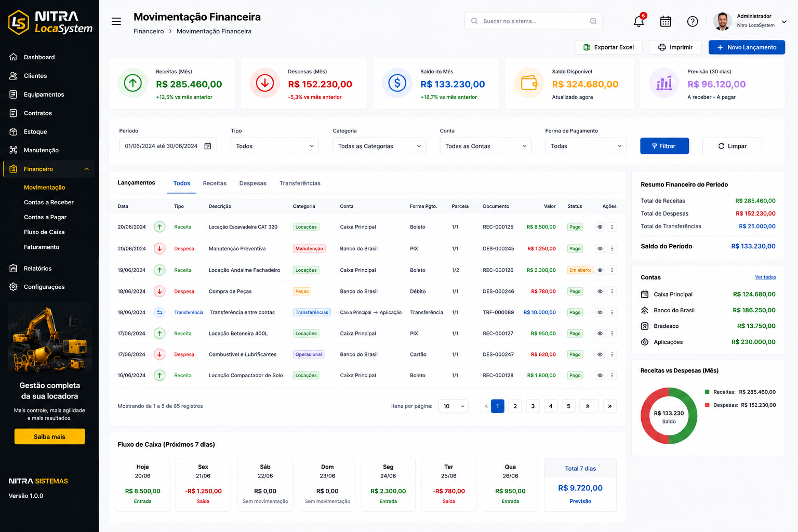Click the Configurações gear icon in sidebar

14,287
